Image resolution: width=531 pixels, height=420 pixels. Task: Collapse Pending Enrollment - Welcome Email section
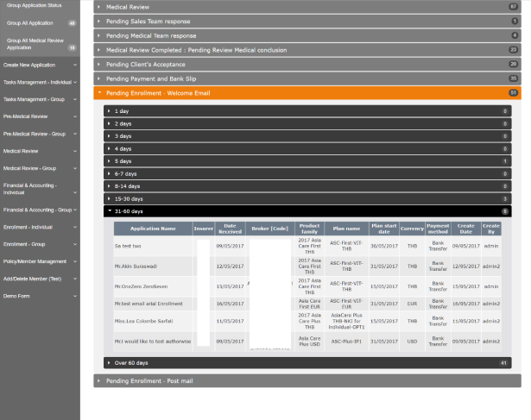tap(307, 93)
